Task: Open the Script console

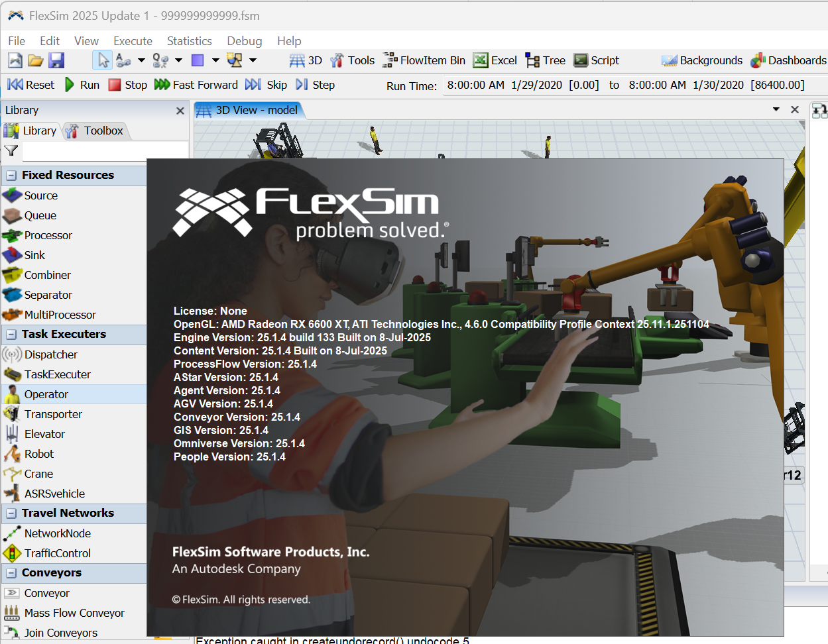Action: click(597, 60)
